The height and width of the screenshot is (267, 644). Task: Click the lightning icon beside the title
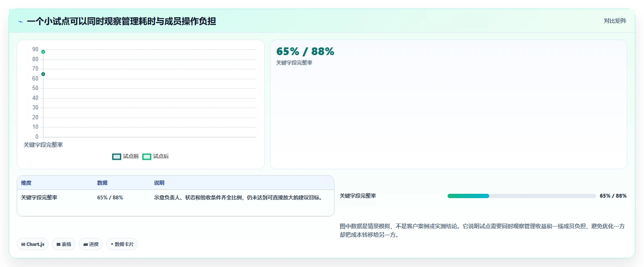click(20, 22)
